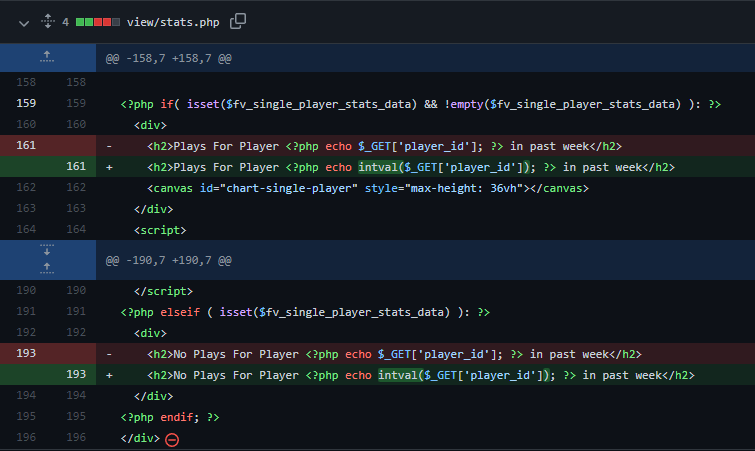
Task: Click the <?php endif; ?> line
Action: point(170,417)
